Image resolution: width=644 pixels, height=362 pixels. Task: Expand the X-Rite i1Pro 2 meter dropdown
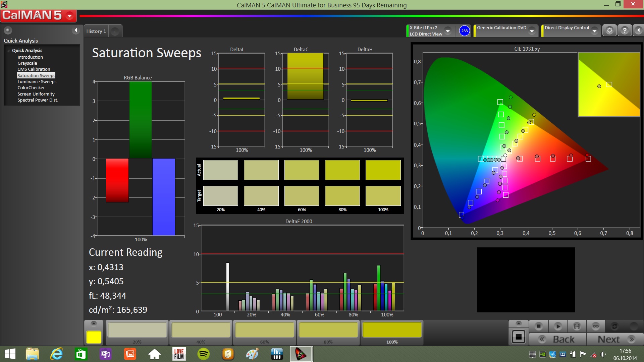click(x=448, y=31)
